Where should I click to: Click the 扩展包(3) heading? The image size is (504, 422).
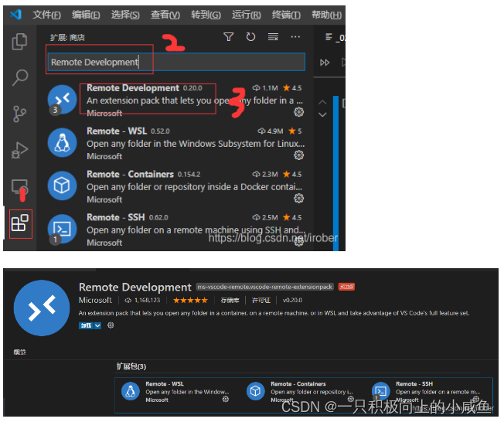[131, 366]
